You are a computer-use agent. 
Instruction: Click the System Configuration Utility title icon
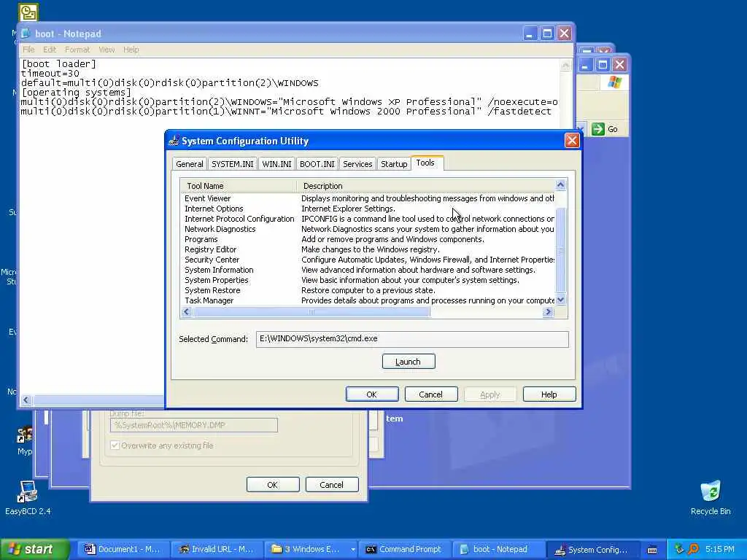coord(174,141)
